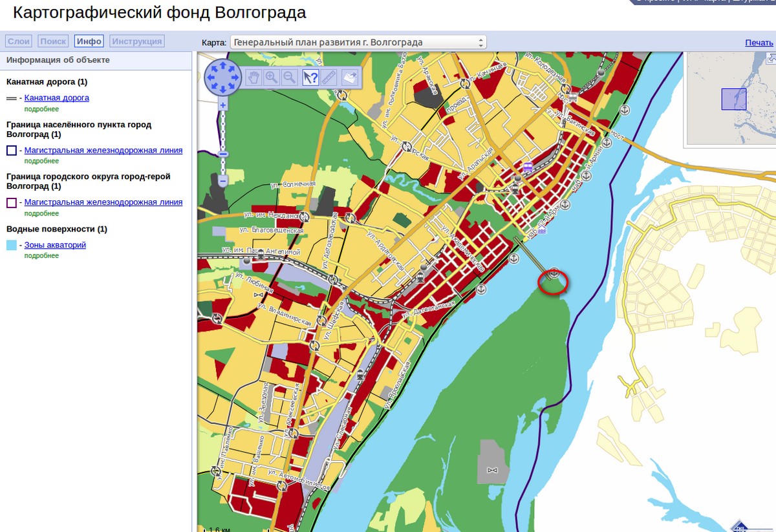
Task: Click the light blue Зоны акваторий swatch
Action: click(x=12, y=246)
